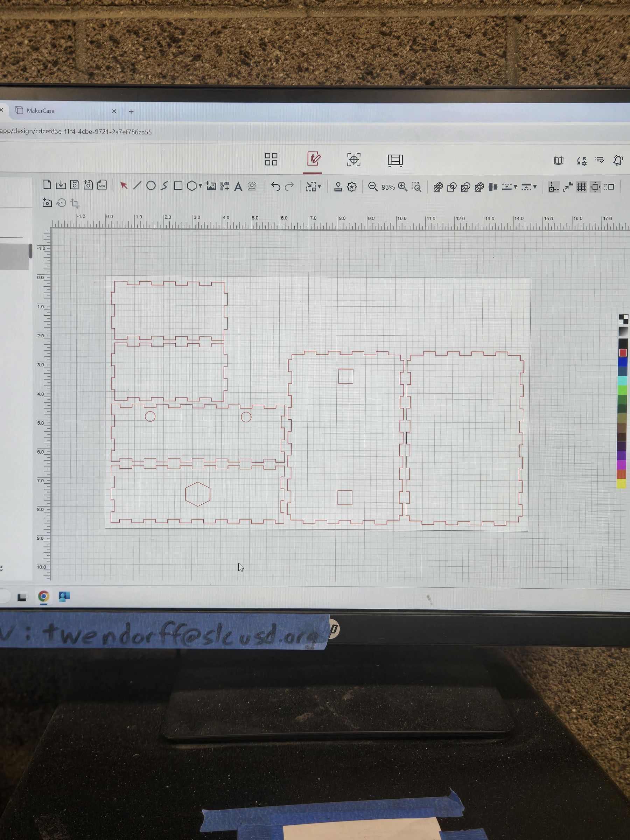Open Chrome from the taskbar
Image resolution: width=630 pixels, height=840 pixels.
pos(43,597)
